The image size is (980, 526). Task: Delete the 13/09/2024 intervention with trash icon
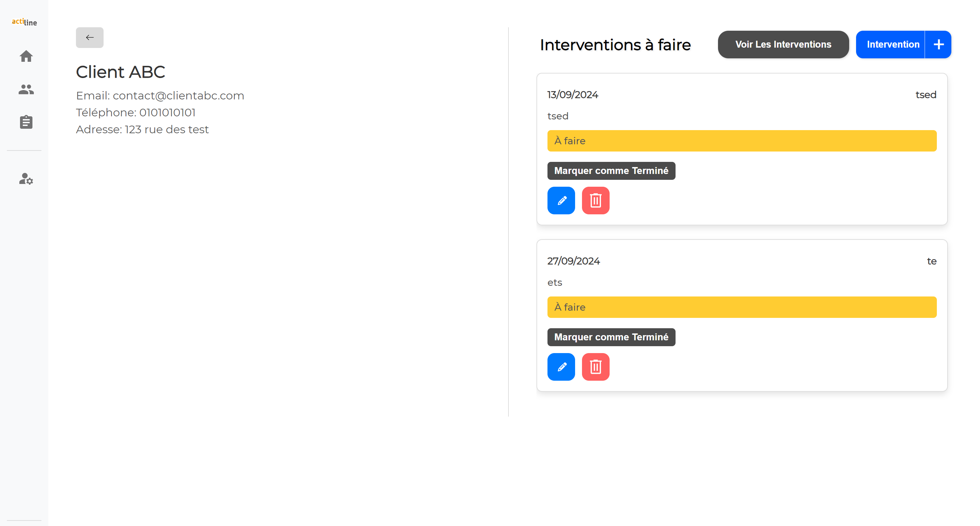[595, 201]
